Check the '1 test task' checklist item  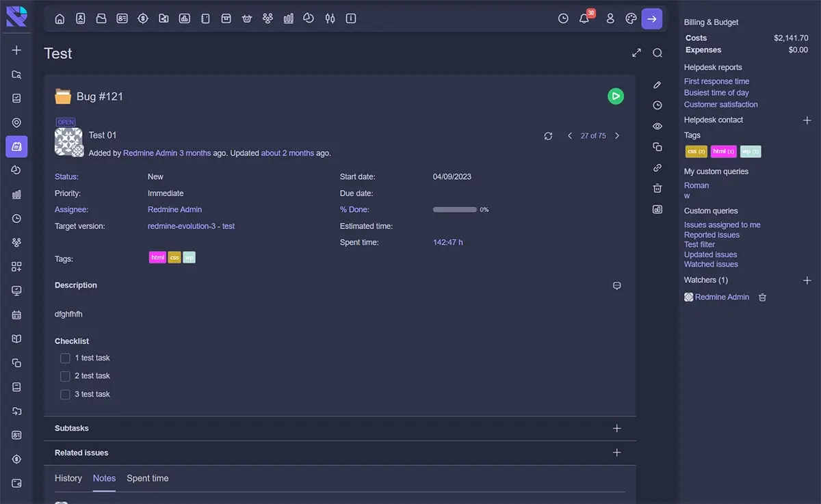tap(65, 357)
